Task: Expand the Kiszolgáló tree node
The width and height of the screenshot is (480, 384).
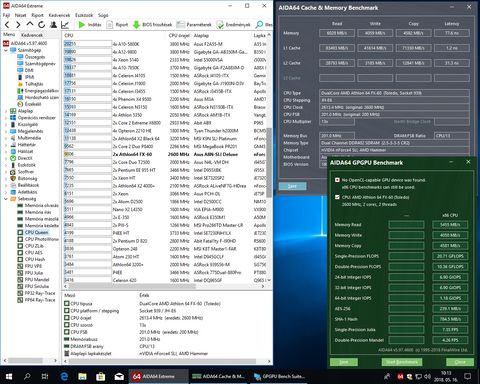Action: tap(6, 124)
